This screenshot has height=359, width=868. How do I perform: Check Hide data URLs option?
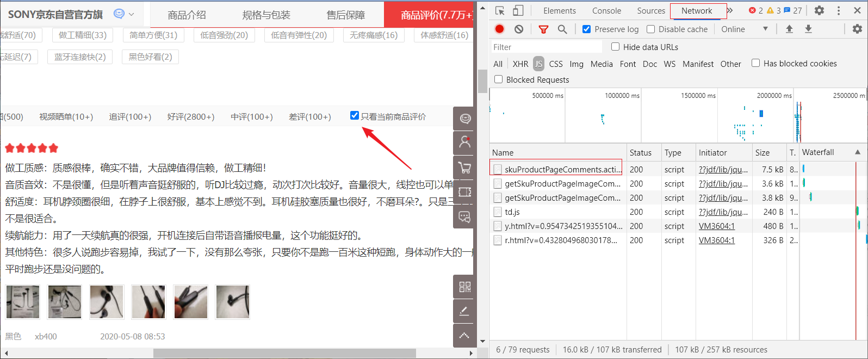616,47
